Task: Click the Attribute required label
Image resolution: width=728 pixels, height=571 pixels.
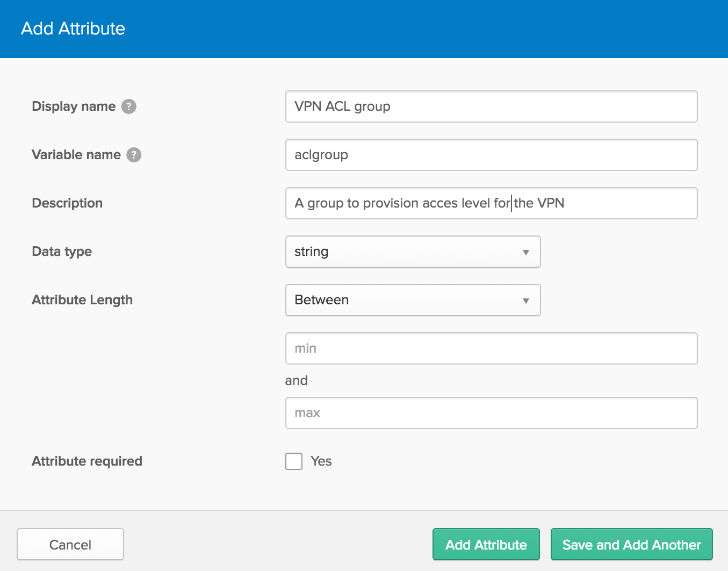Action: click(x=87, y=461)
